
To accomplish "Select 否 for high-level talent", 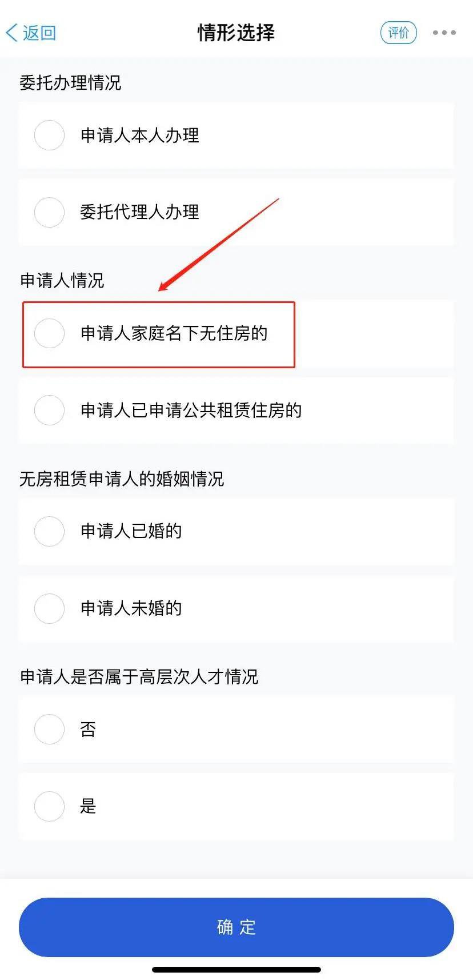I will [50, 729].
